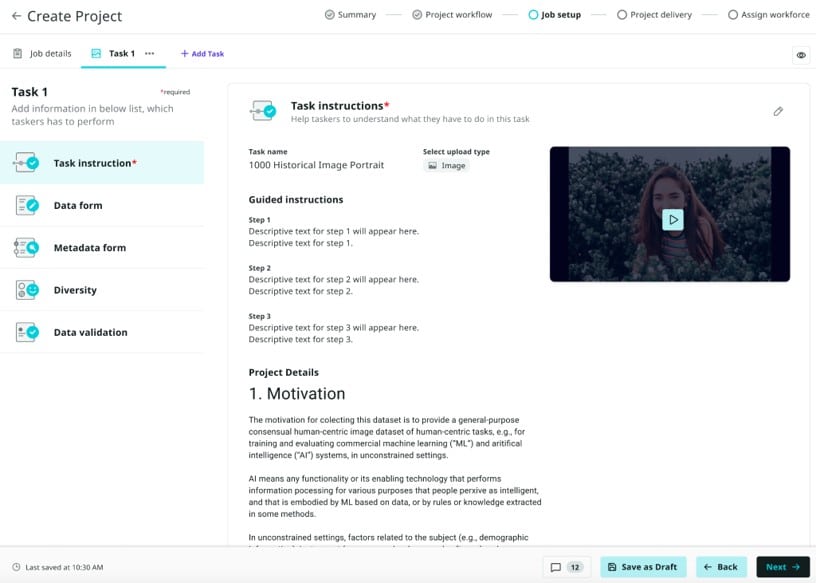Click the Next button
Image resolution: width=816 pixels, height=583 pixels.
click(x=783, y=567)
